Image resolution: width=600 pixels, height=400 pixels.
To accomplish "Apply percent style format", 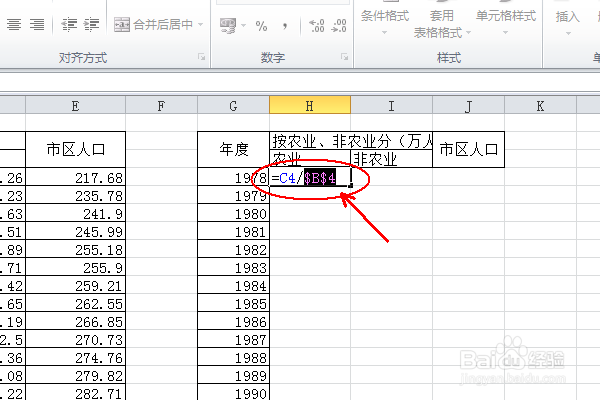I will [x=261, y=26].
